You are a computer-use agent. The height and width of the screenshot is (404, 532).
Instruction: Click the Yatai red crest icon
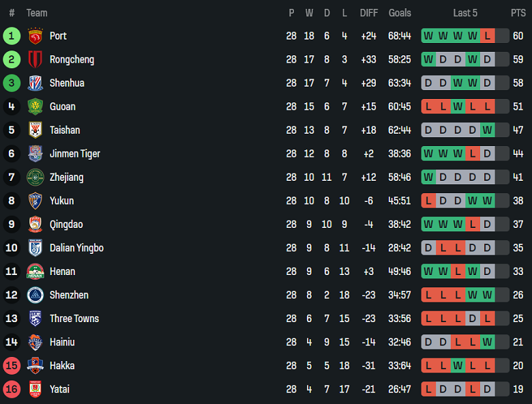[x=35, y=390]
